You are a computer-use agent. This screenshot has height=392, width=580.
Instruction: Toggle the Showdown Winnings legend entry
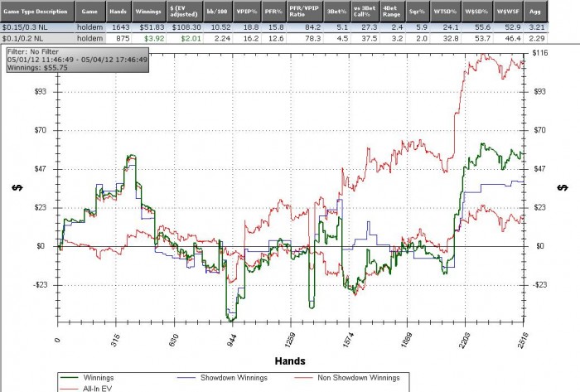[222, 378]
